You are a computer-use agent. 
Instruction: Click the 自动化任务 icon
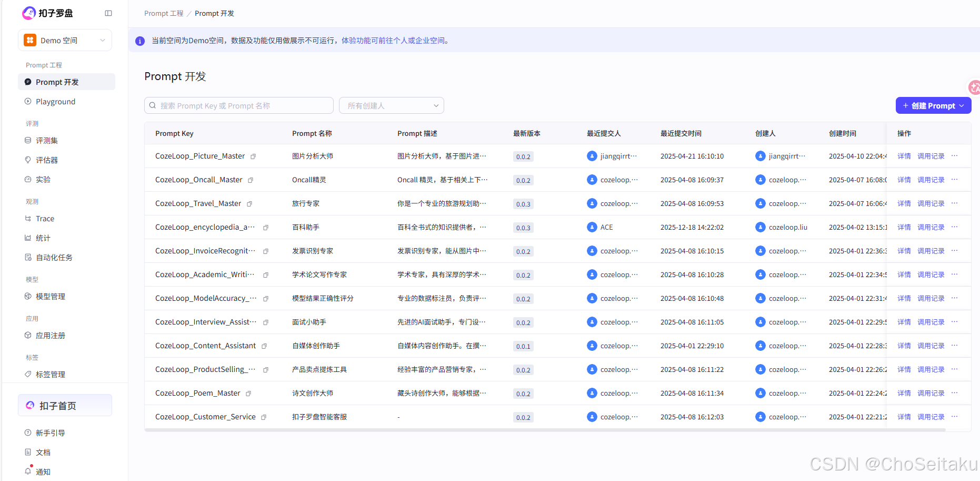(x=28, y=257)
